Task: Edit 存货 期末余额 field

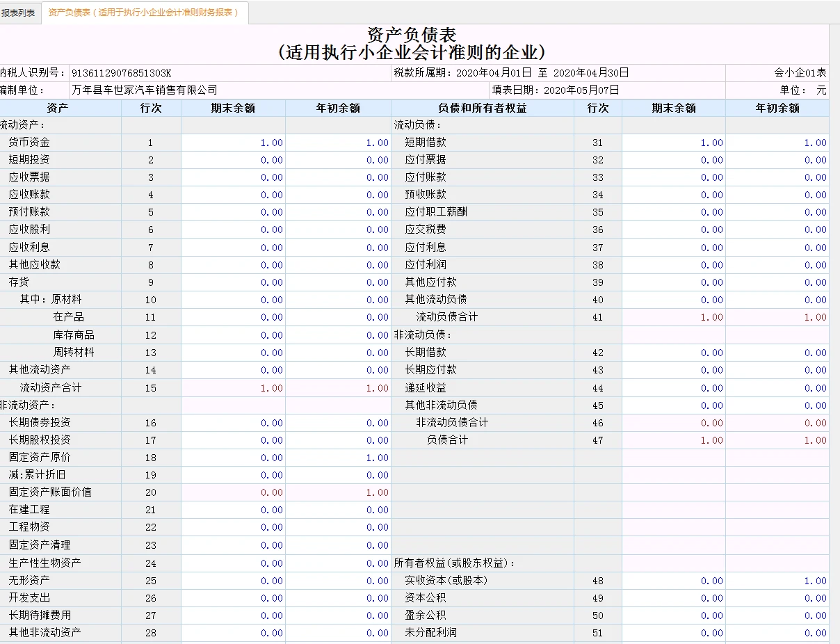Action: coord(233,282)
